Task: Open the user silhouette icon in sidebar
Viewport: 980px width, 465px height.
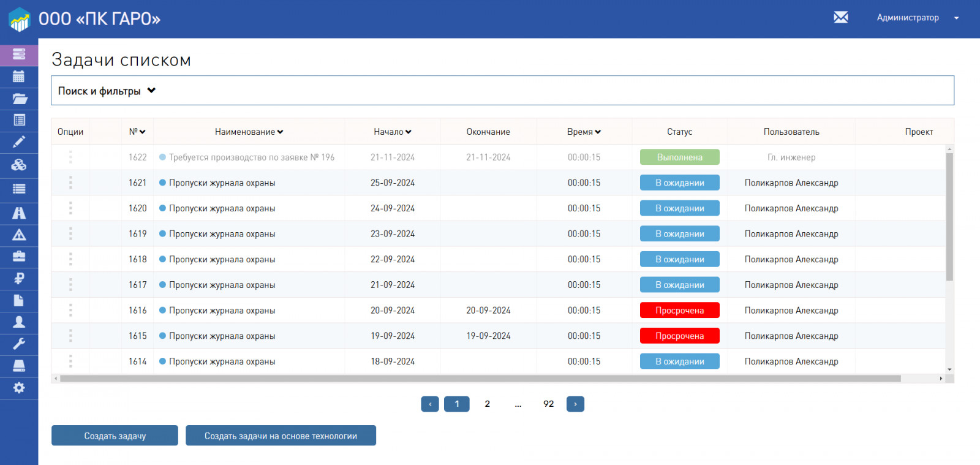Action: pyautogui.click(x=19, y=322)
